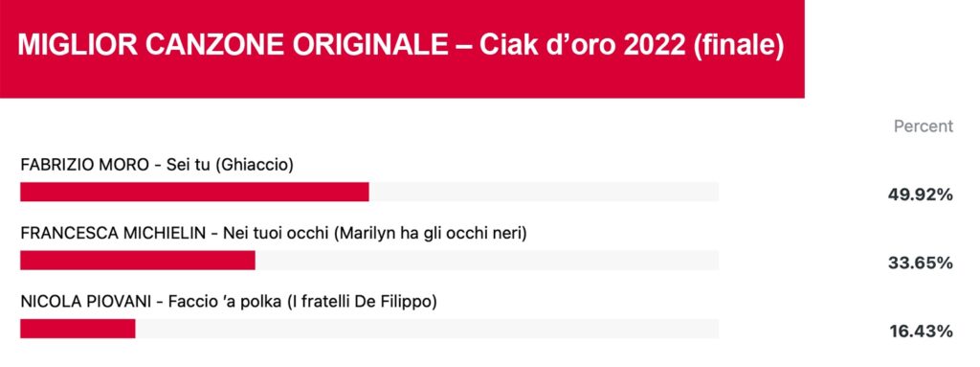This screenshot has width=980, height=367.
Task: Click the red filled bar for Francesca Michielin
Action: [138, 260]
